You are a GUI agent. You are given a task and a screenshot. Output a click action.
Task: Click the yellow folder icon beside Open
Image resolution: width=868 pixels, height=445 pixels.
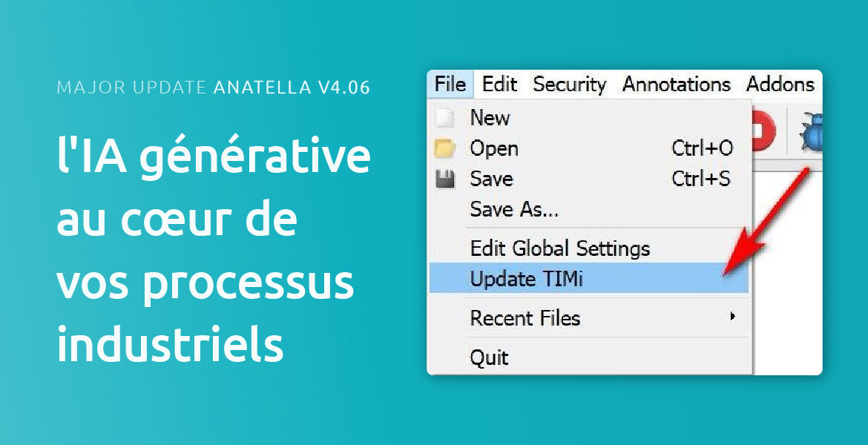pos(444,149)
